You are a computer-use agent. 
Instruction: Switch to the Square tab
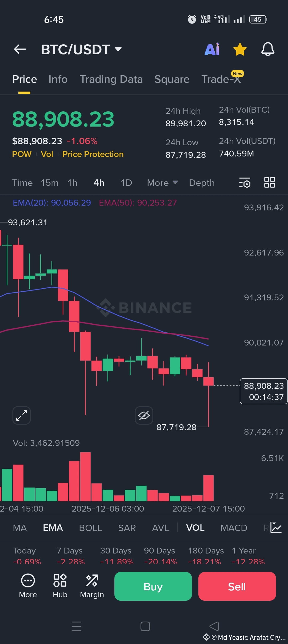point(172,79)
